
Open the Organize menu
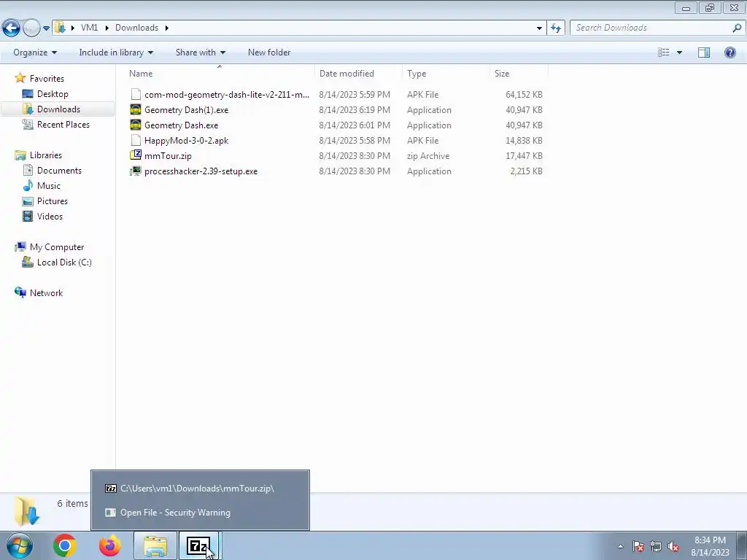tap(35, 52)
